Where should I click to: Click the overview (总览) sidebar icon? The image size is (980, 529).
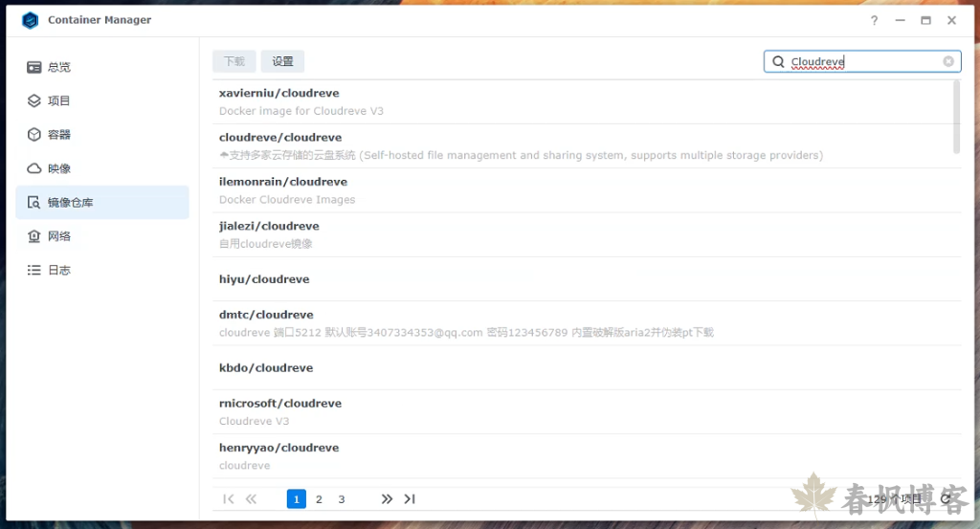click(33, 67)
